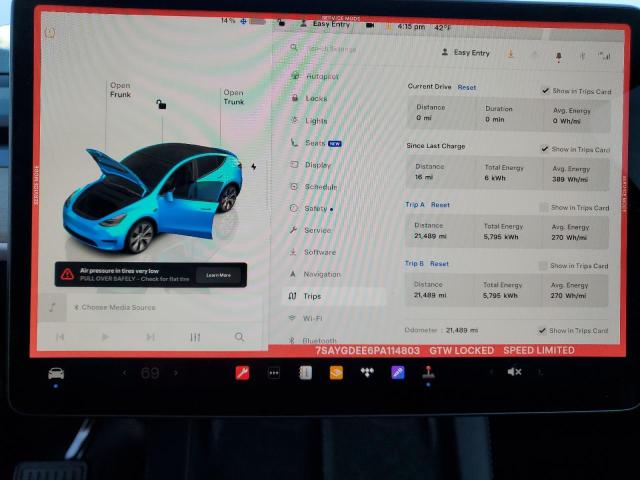The height and width of the screenshot is (480, 640).
Task: Search media with the magnifier icon
Action: (x=240, y=337)
